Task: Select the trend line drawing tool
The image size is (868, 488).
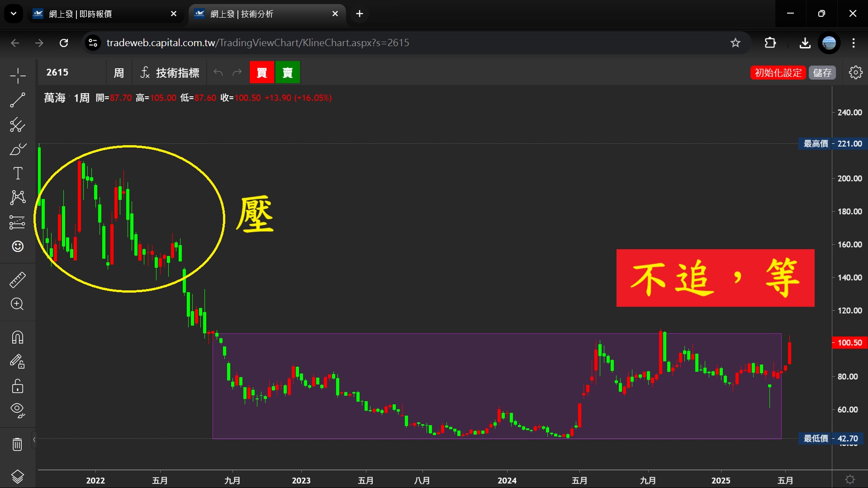Action: (18, 100)
